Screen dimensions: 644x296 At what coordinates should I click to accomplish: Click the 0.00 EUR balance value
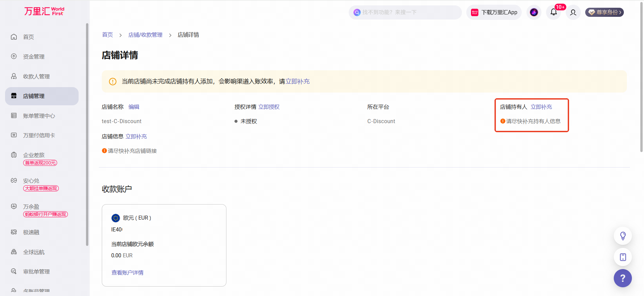(122, 256)
